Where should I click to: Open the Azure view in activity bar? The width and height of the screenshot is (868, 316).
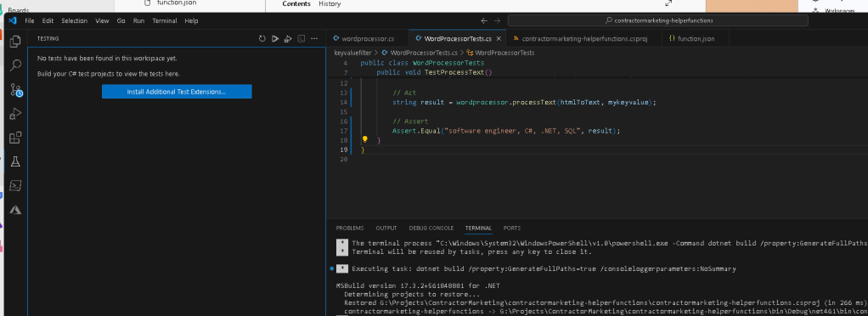coord(15,210)
